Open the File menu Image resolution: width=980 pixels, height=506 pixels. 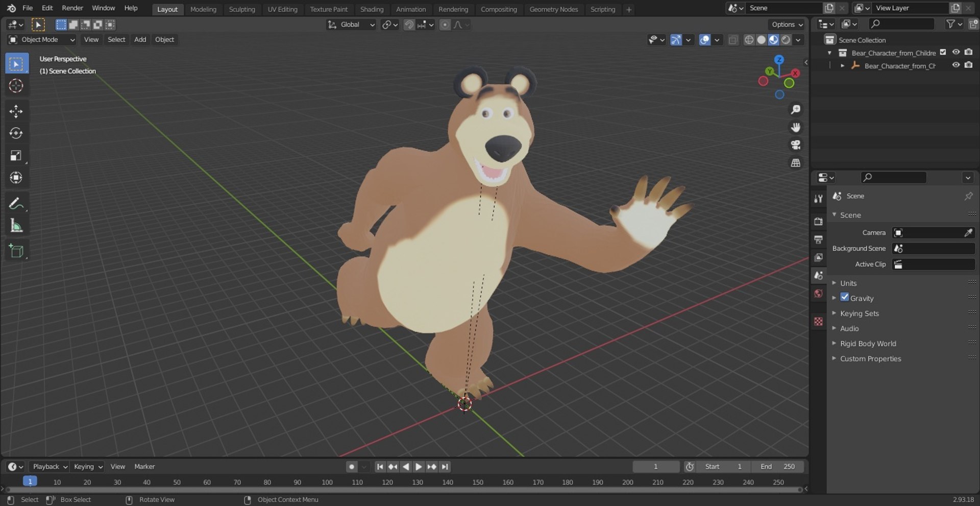click(28, 8)
